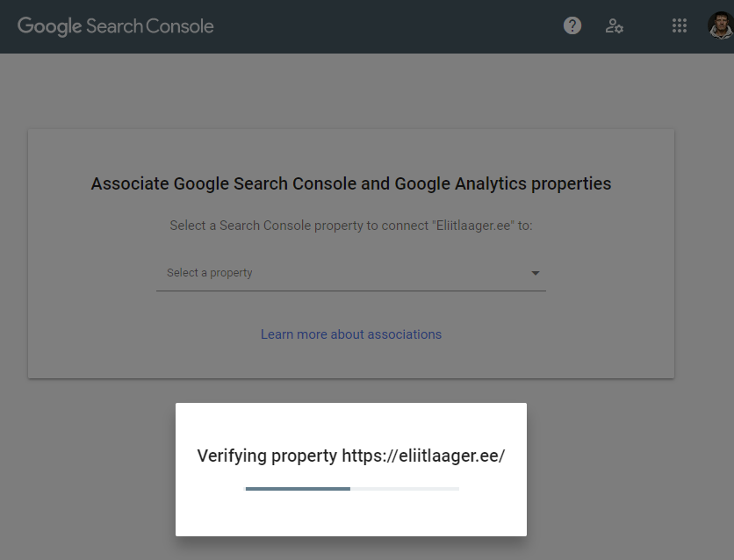The width and height of the screenshot is (734, 560).
Task: Click the https://eliitlaager.ee/ URL in dialog
Action: coord(423,456)
